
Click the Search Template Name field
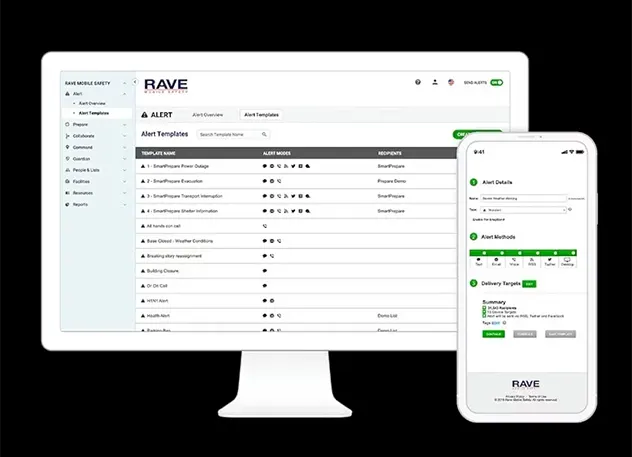[228, 134]
